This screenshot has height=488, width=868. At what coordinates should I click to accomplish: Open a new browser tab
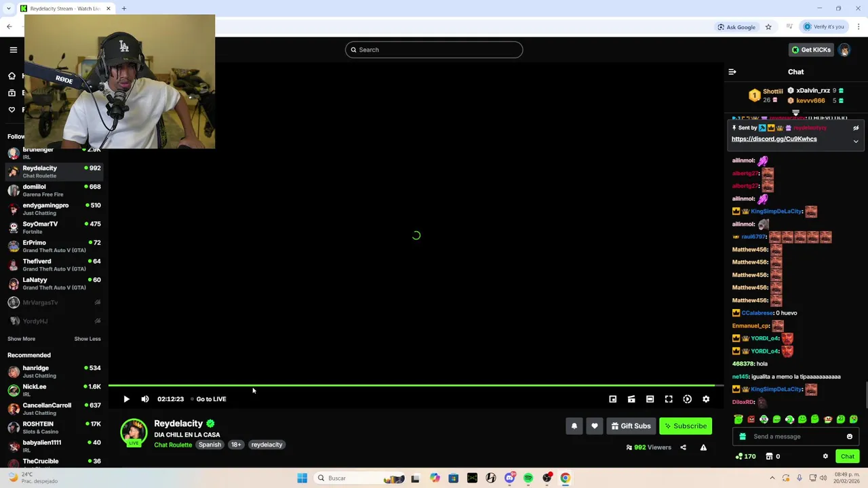(x=124, y=8)
